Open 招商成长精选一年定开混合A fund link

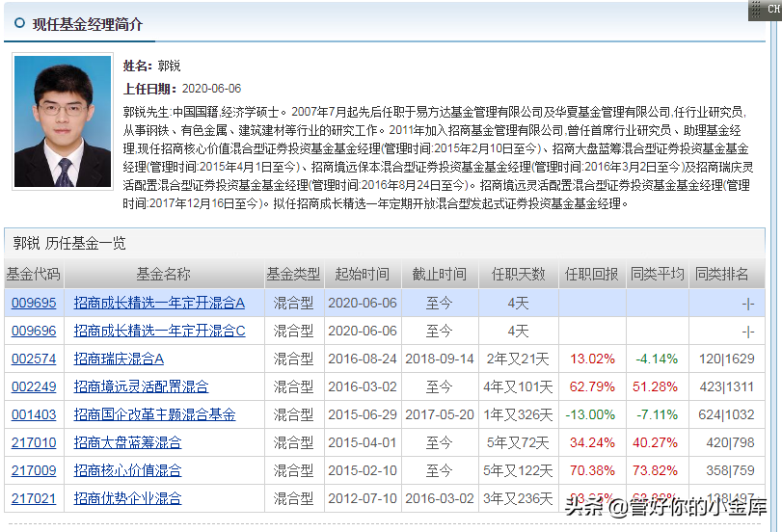click(x=159, y=303)
